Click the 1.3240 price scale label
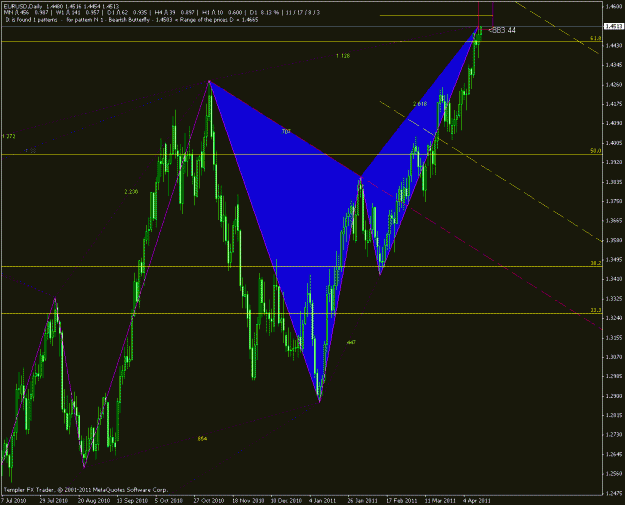Viewport: 625px width, 505px height. coord(614,318)
